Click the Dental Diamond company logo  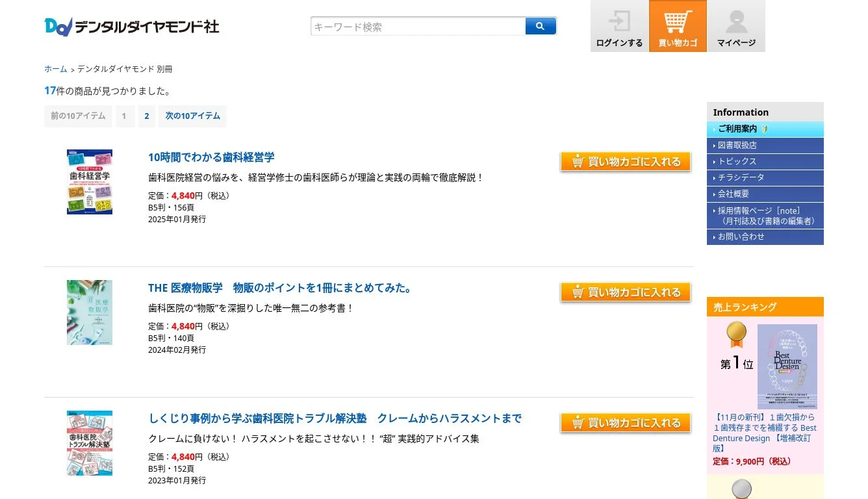[132, 27]
